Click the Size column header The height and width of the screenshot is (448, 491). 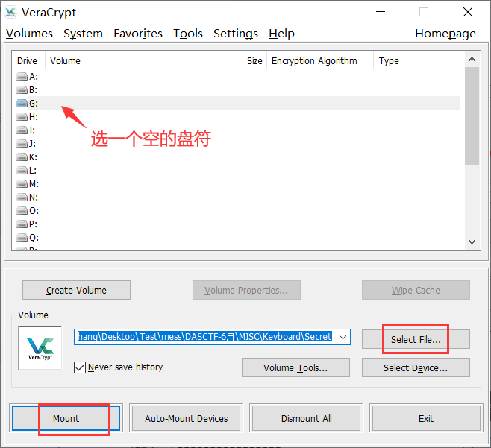[243, 60]
